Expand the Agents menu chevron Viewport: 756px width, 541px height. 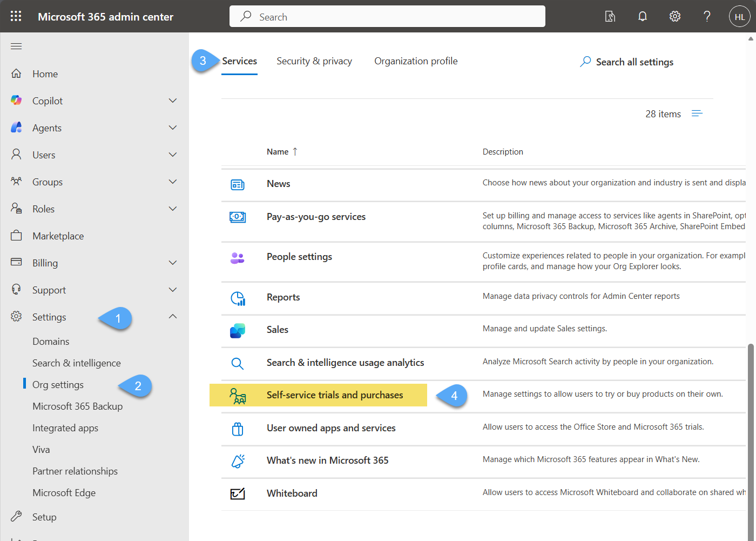click(173, 128)
